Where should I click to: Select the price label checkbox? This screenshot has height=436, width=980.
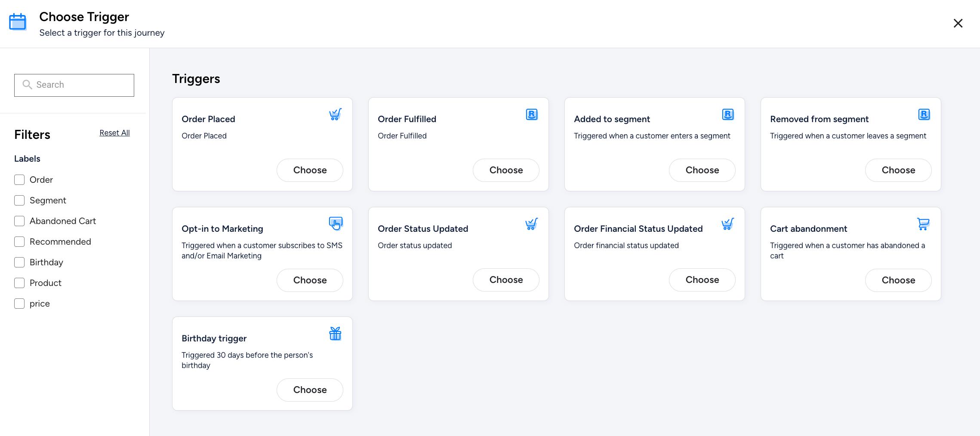[19, 304]
